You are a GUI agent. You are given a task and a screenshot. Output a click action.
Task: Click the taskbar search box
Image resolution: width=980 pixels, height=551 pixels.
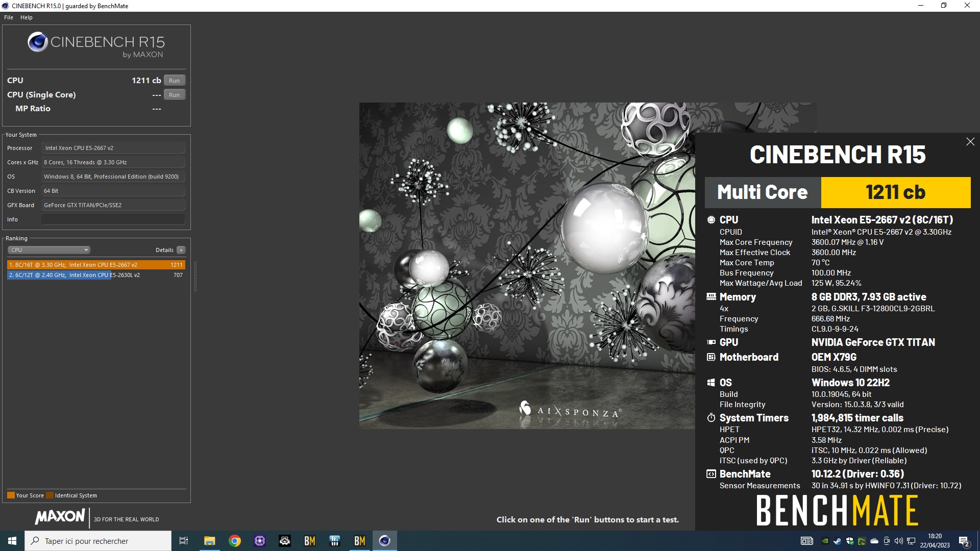(x=98, y=541)
